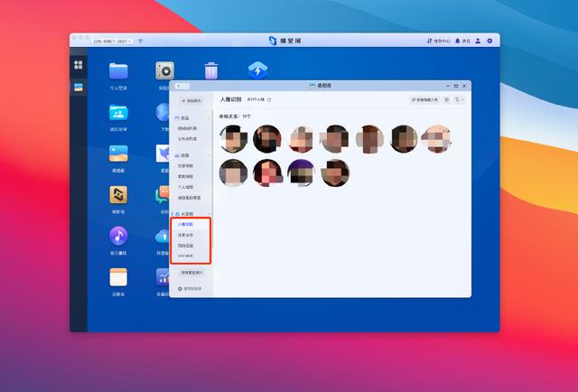578x392 pixels.
Task: Click the view layout icon in album header
Action: [x=447, y=99]
